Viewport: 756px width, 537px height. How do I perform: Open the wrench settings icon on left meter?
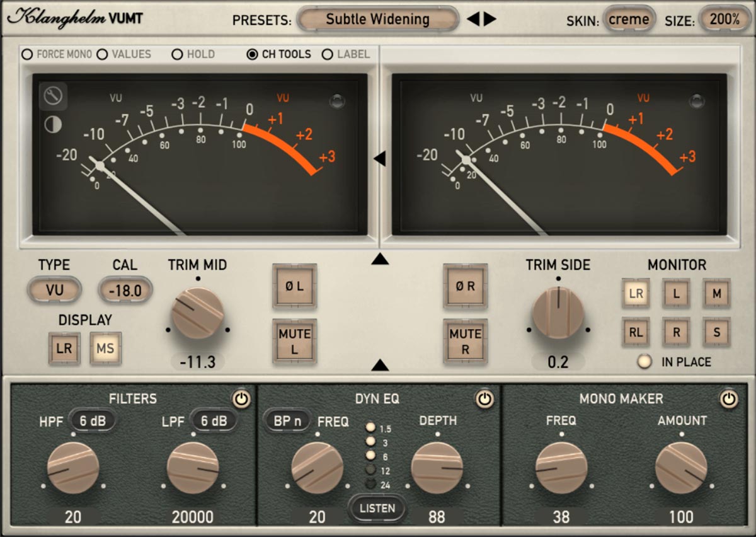tap(54, 96)
